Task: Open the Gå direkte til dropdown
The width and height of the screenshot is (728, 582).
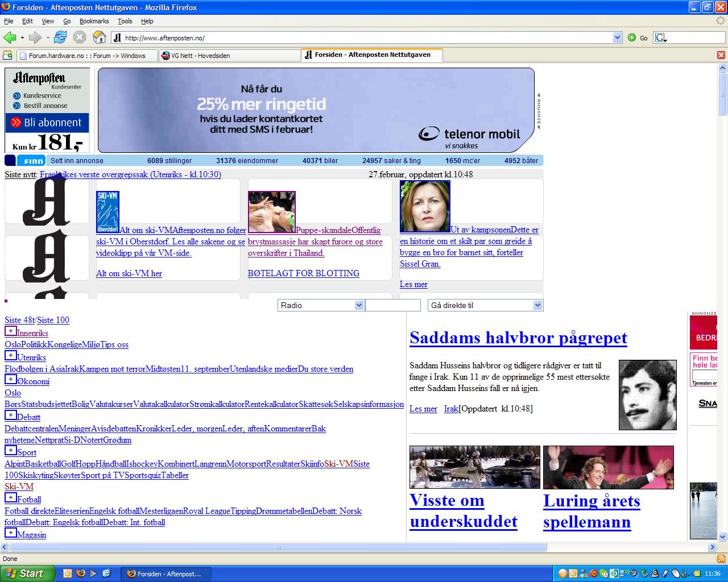Action: pyautogui.click(x=485, y=305)
